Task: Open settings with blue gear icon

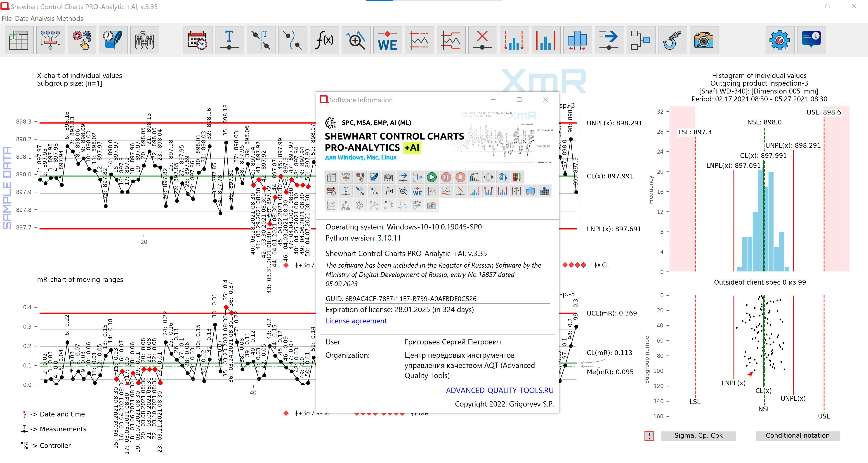Action: click(779, 40)
